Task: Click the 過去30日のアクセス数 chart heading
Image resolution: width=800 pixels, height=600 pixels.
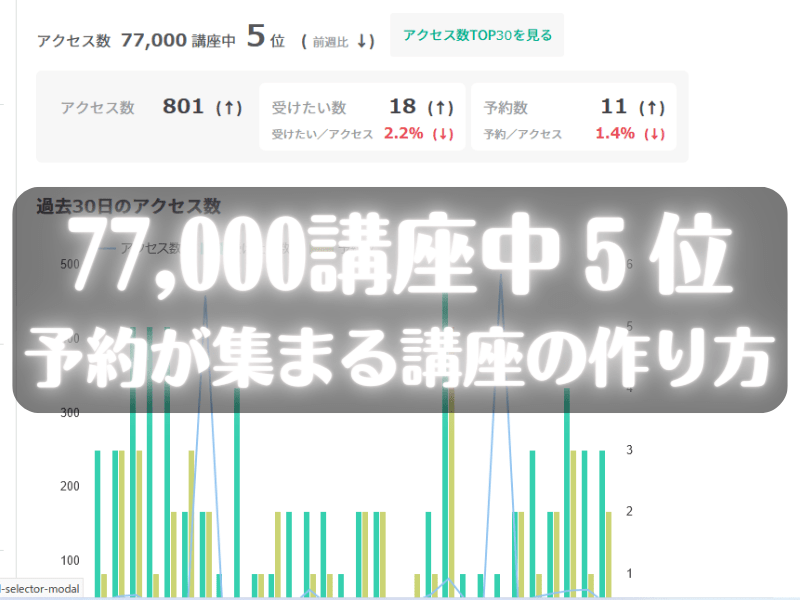Action: point(128,206)
